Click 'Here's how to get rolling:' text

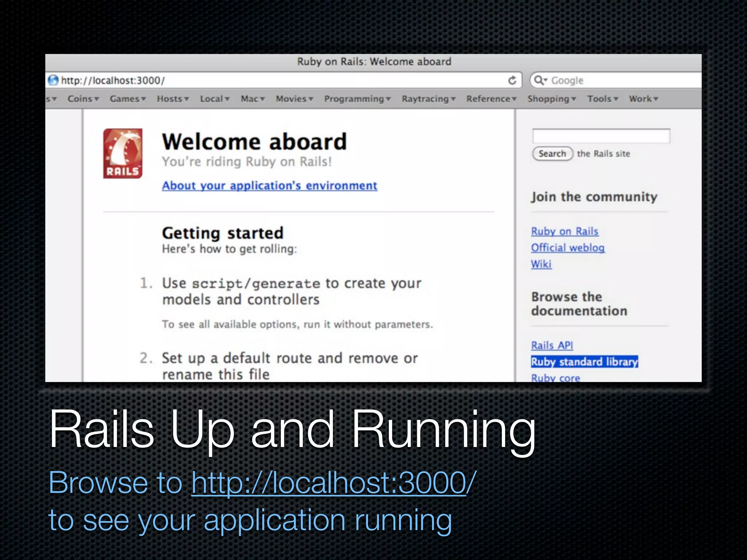pyautogui.click(x=229, y=249)
